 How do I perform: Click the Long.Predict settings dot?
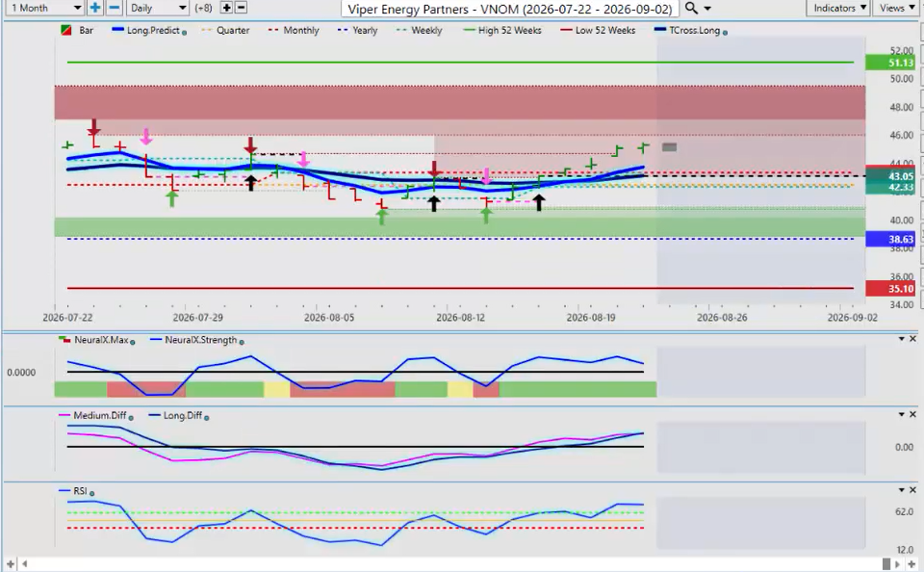coord(185,33)
